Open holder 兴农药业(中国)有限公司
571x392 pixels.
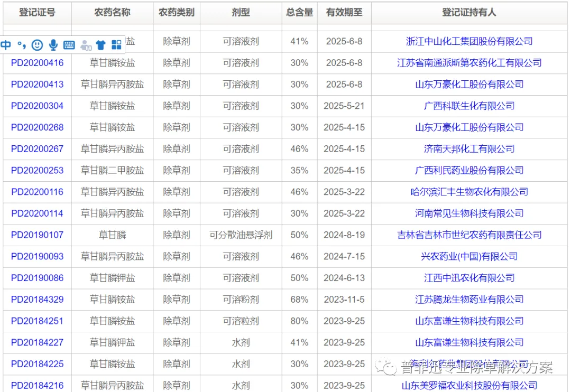pyautogui.click(x=469, y=256)
